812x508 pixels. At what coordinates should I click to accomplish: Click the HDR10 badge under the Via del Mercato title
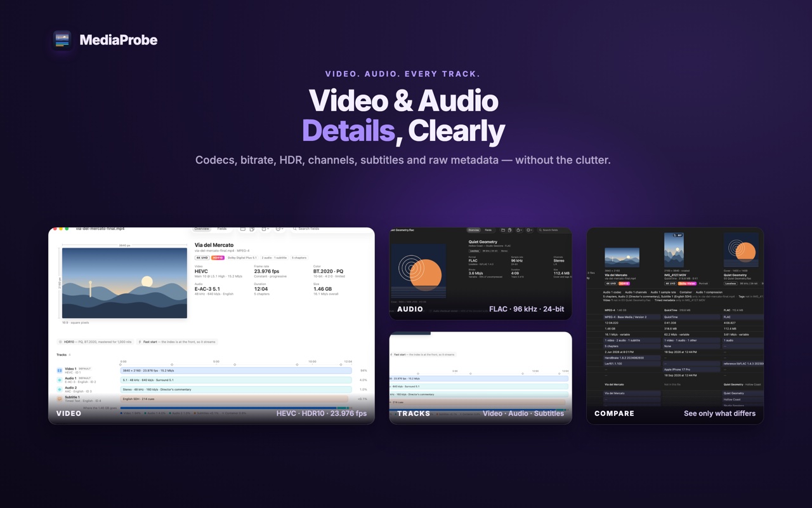pos(218,258)
